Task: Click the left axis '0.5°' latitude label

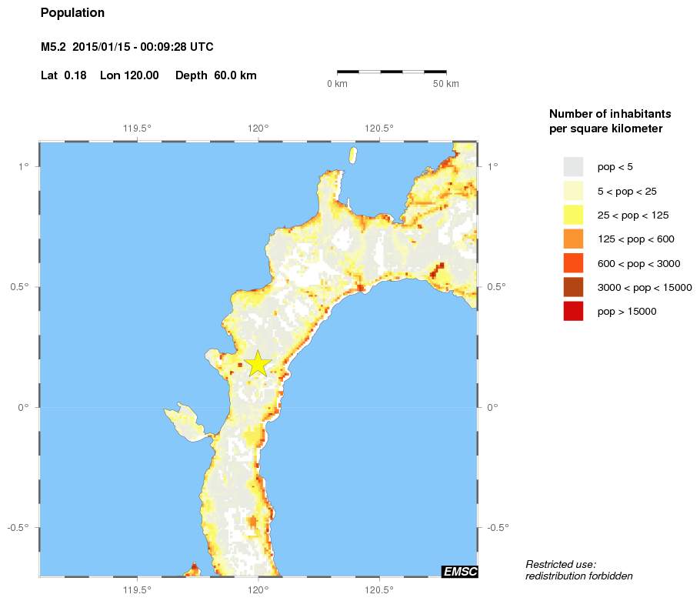Action: coord(18,287)
